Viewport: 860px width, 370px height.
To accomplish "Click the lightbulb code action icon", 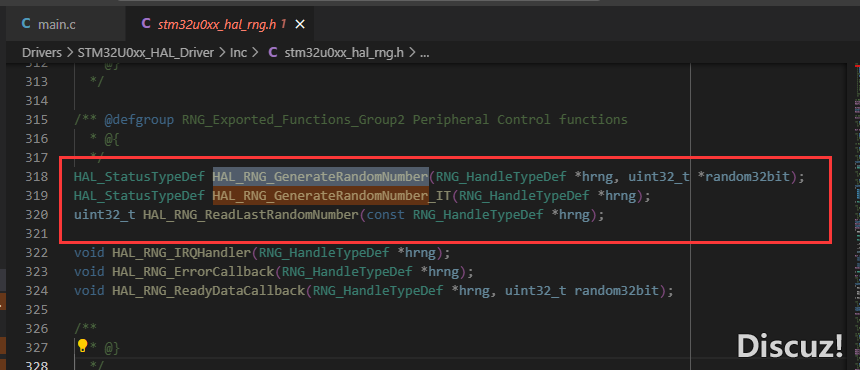I will coord(83,346).
